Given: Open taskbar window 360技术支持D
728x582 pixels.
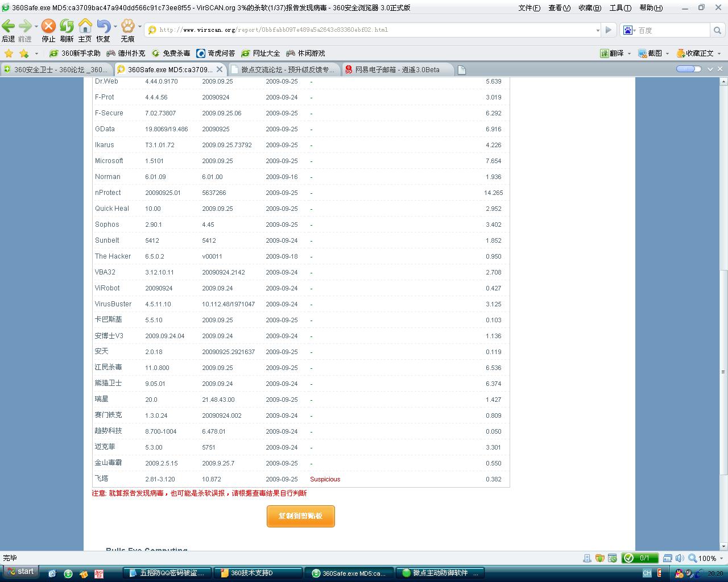Looking at the screenshot, I should [x=258, y=573].
